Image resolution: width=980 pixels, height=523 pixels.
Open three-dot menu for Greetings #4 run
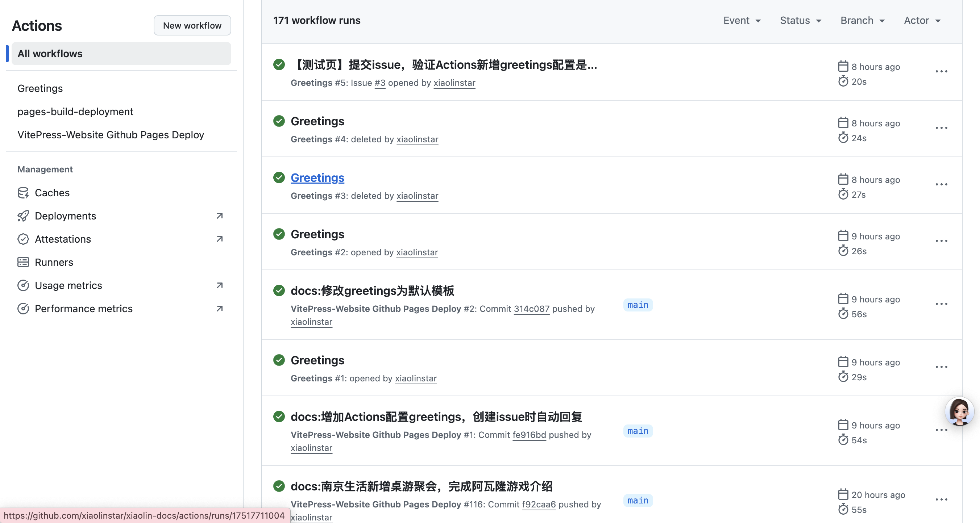click(941, 128)
